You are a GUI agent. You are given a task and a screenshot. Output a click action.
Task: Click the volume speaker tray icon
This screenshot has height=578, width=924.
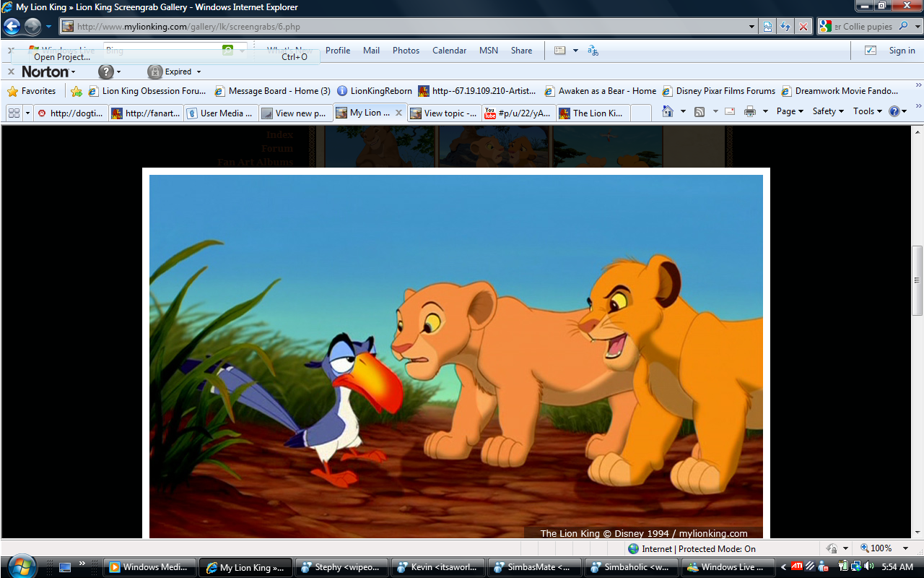(868, 566)
